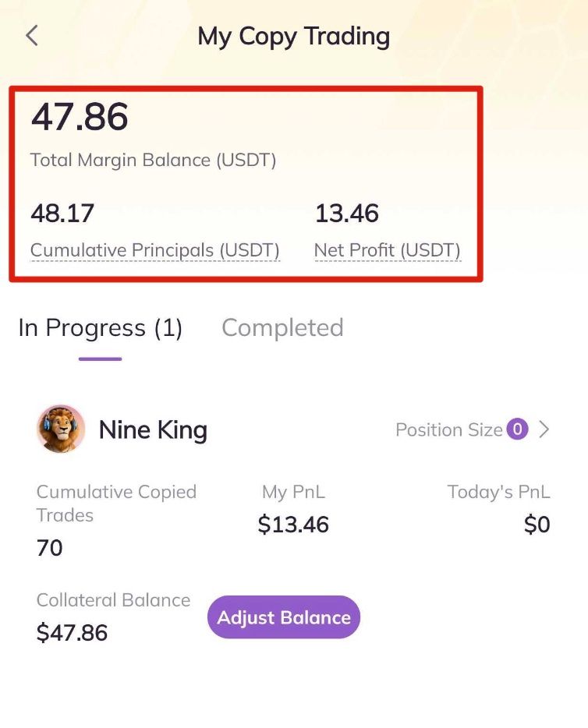Switch to the Completed tab

pyautogui.click(x=282, y=328)
